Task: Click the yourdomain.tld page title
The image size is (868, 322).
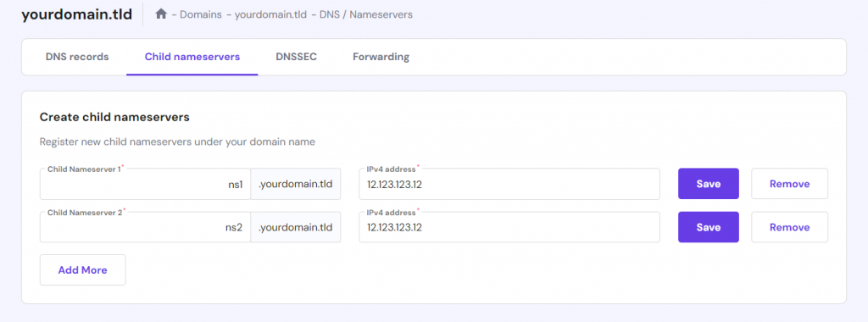Action: tap(76, 14)
